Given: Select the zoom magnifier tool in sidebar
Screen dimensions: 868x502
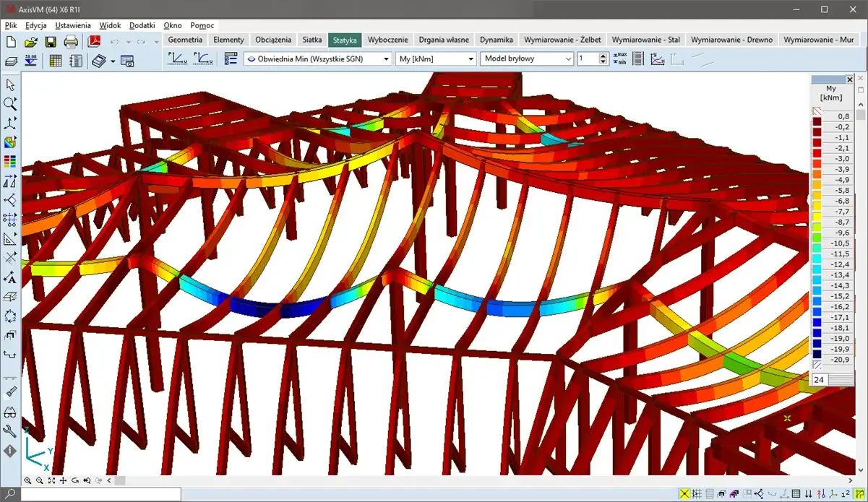Looking at the screenshot, I should pos(10,104).
